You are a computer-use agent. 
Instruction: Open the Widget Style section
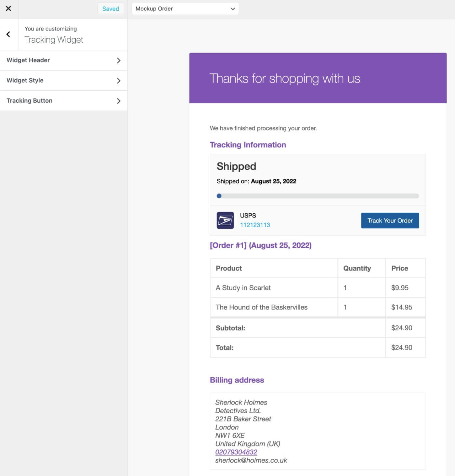pos(64,80)
